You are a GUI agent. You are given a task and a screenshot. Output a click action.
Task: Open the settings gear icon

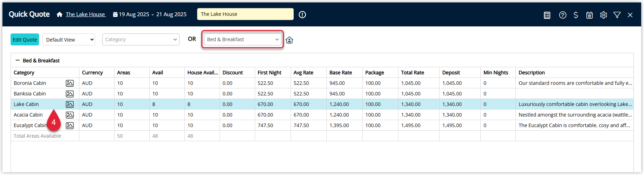604,15
